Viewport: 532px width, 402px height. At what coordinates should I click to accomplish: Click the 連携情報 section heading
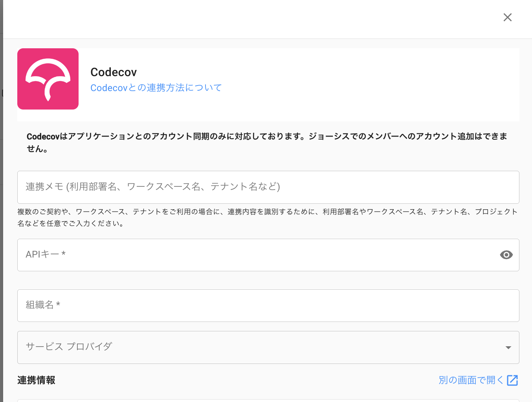coord(36,380)
